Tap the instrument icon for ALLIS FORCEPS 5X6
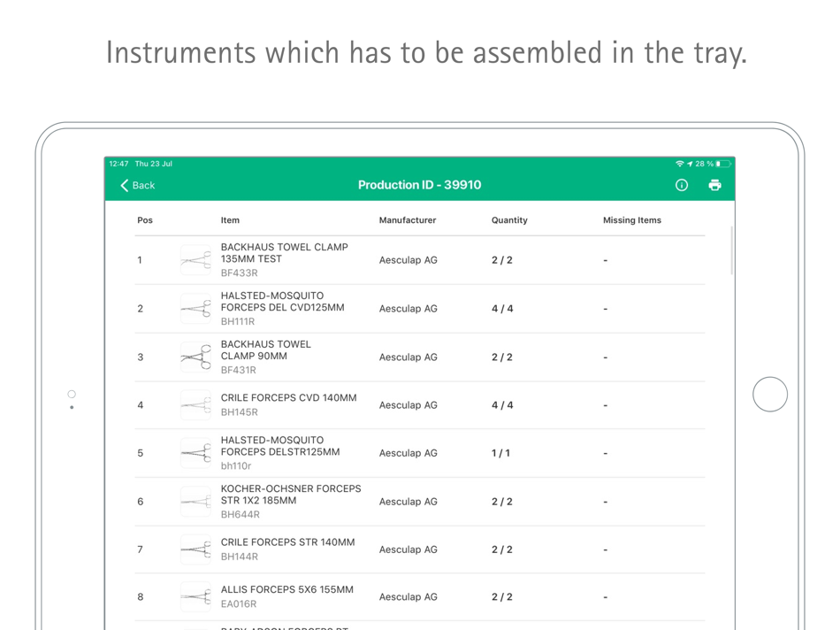The width and height of the screenshot is (840, 630). tap(195, 596)
